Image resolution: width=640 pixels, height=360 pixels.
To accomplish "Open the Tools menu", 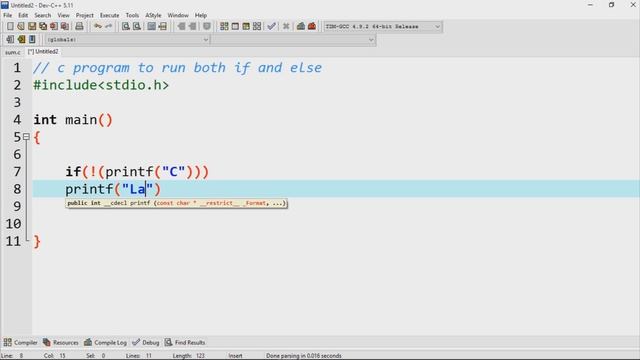I will pyautogui.click(x=132, y=15).
